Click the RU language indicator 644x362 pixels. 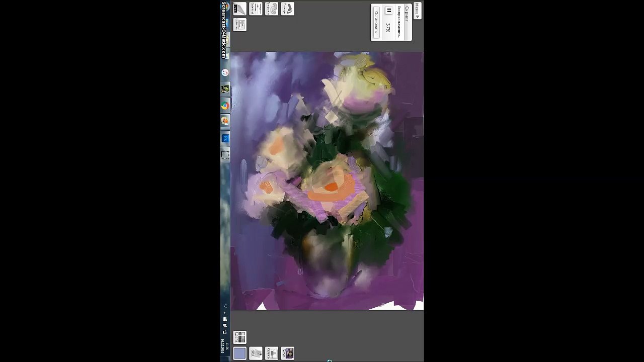[x=225, y=305]
